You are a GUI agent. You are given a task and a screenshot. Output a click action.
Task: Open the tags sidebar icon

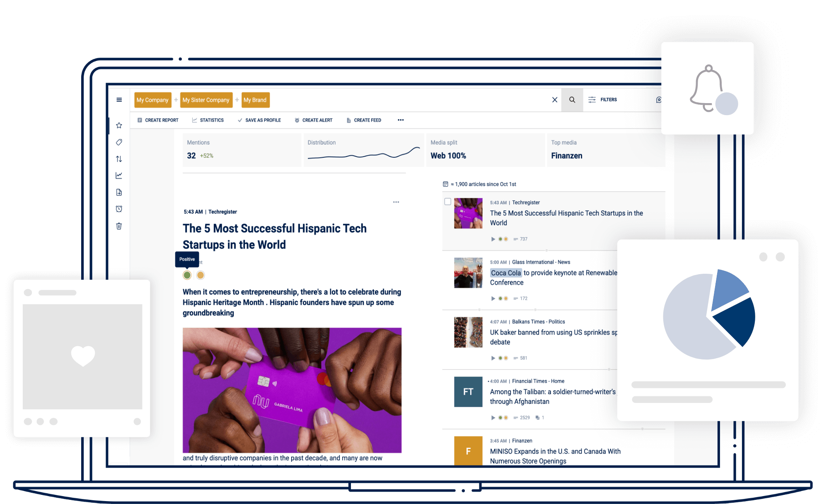click(119, 142)
